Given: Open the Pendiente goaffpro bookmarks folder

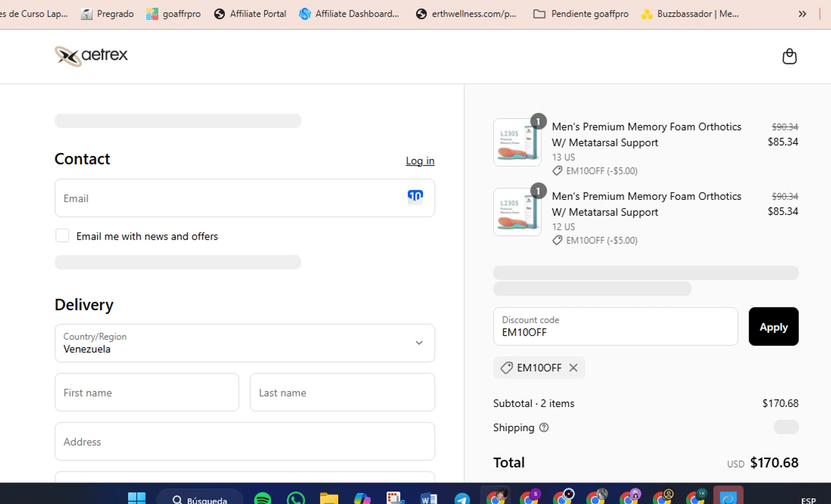Looking at the screenshot, I should [x=581, y=14].
